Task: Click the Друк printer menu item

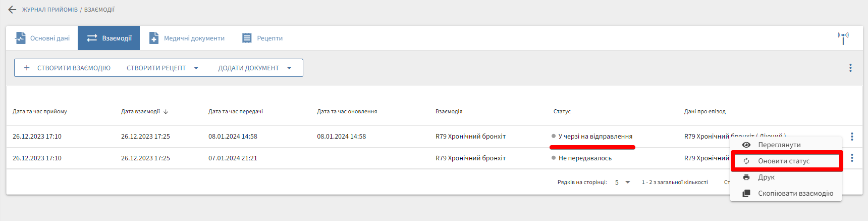Action: pyautogui.click(x=766, y=178)
